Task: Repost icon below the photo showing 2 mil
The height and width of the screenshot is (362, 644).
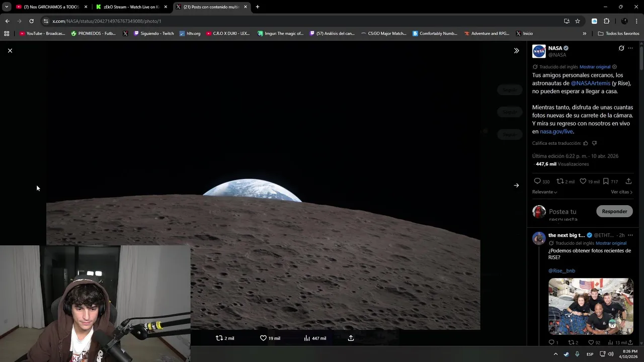Action: click(219, 338)
